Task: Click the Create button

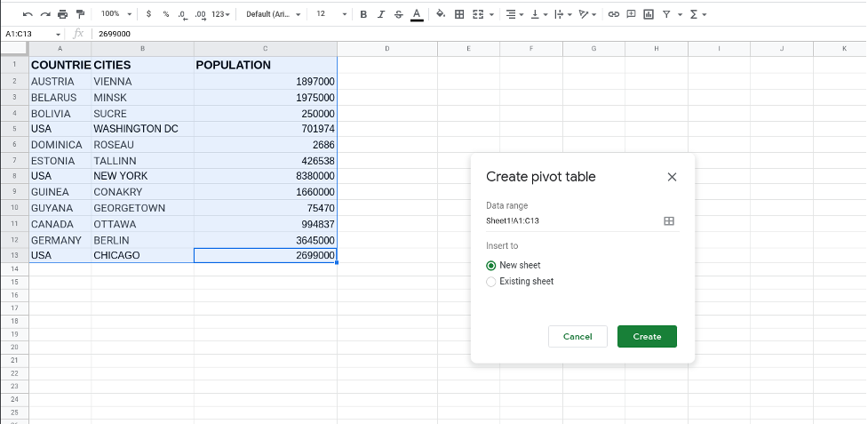Action: (647, 337)
